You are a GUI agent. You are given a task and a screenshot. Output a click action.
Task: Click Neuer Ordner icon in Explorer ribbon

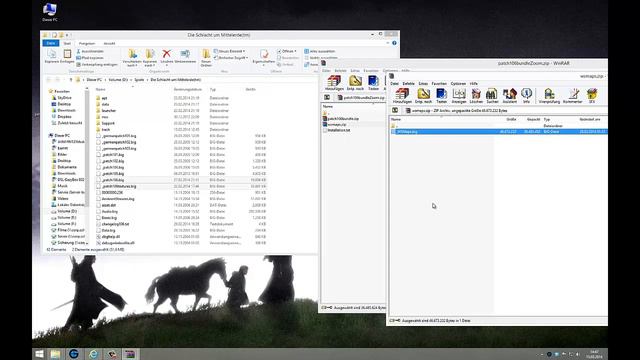click(206, 58)
